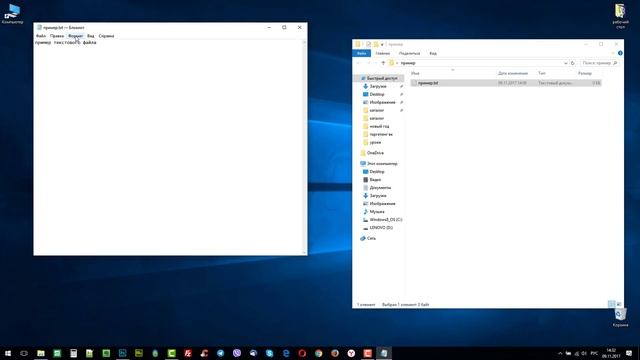Launch Opera from the taskbar
The height and width of the screenshot is (360, 640).
coord(302,353)
